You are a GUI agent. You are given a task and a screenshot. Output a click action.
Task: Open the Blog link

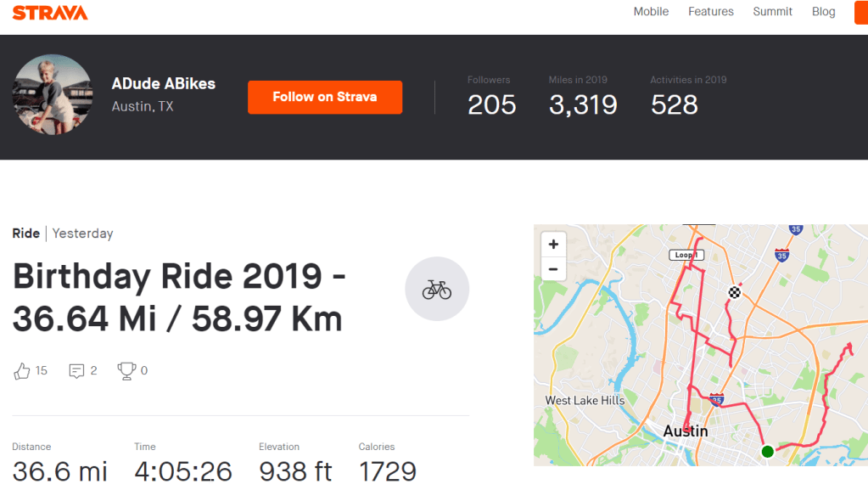[x=824, y=12]
